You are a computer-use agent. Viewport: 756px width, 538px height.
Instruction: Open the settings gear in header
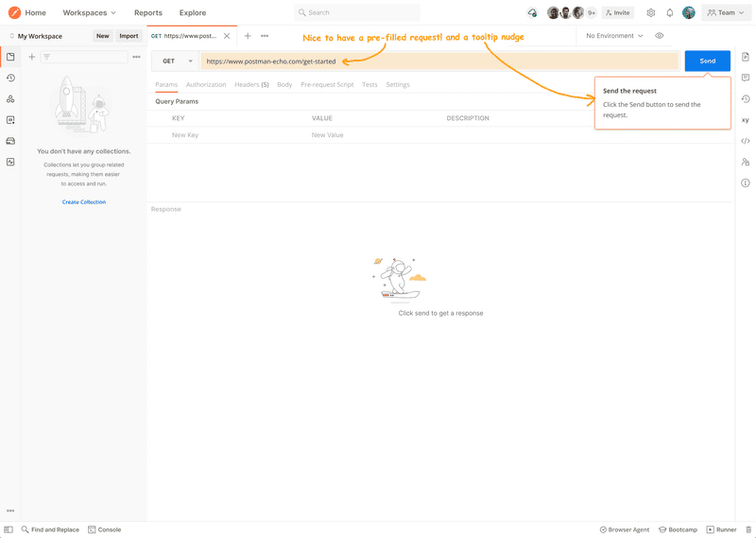coord(651,13)
